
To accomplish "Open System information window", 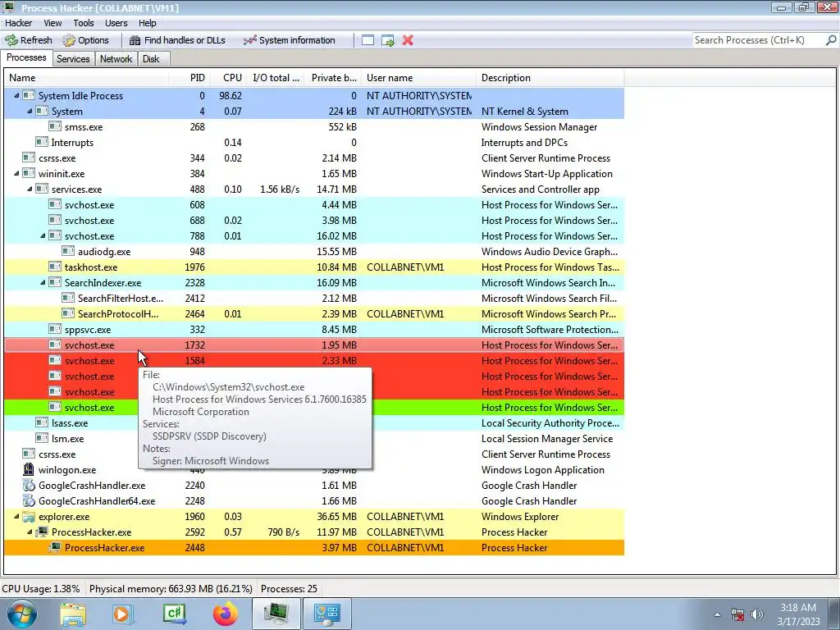I will point(290,40).
